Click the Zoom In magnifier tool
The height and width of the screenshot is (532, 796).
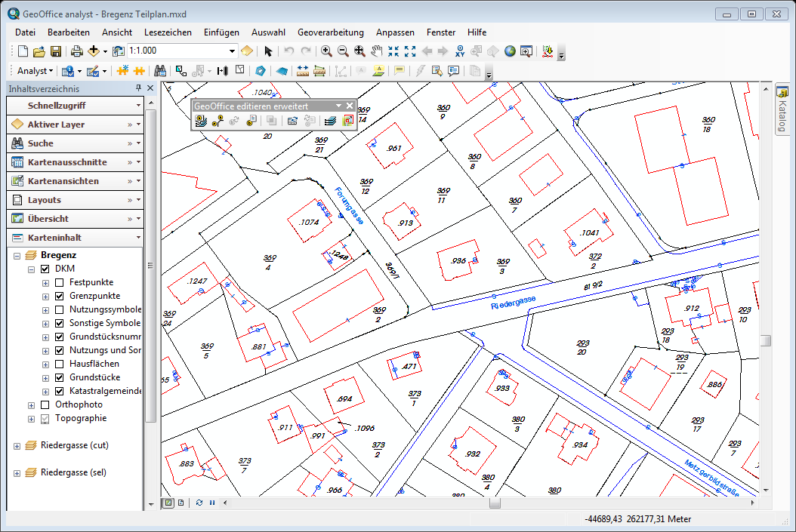[326, 51]
